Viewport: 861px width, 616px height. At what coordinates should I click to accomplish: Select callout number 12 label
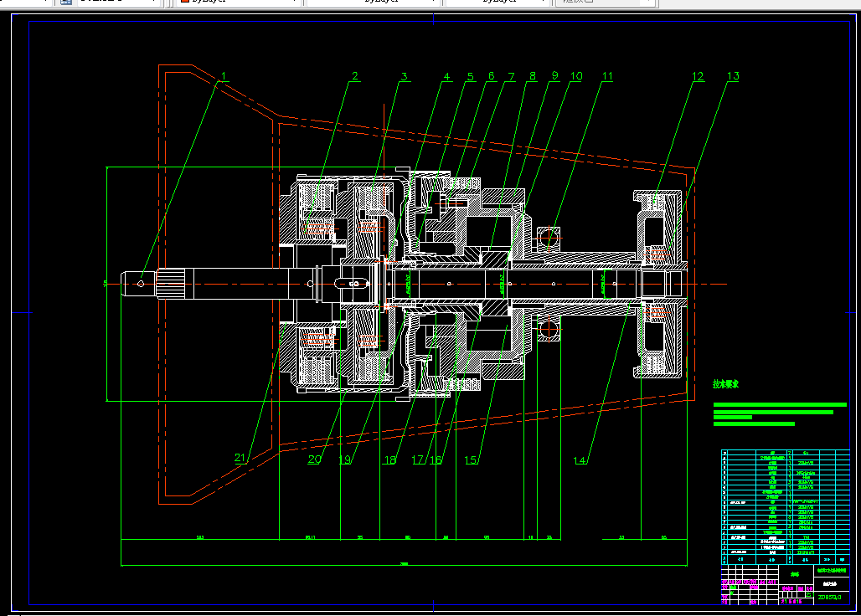(698, 76)
